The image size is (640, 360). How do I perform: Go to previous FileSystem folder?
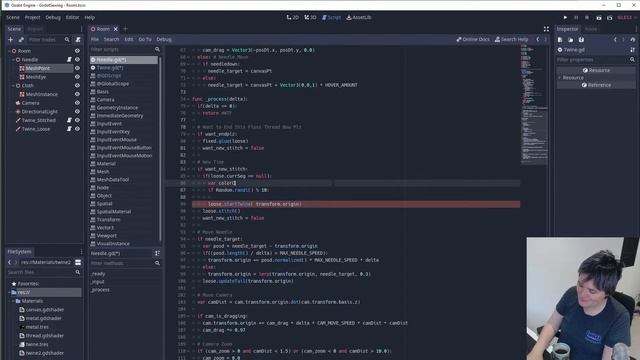click(x=9, y=262)
